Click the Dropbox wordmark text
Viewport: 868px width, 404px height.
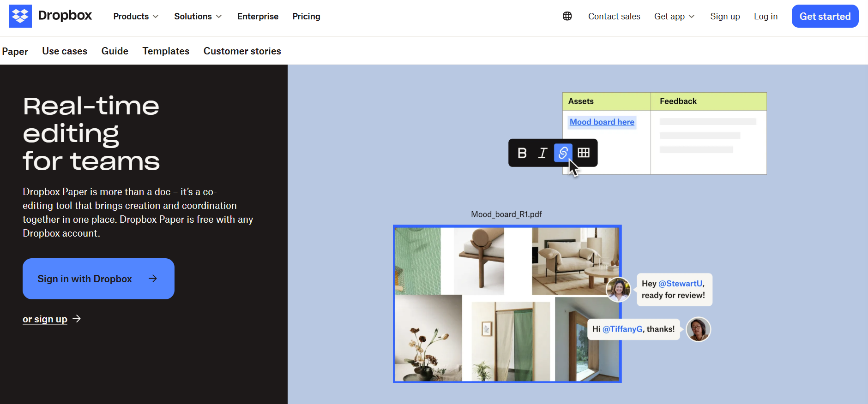tap(65, 15)
